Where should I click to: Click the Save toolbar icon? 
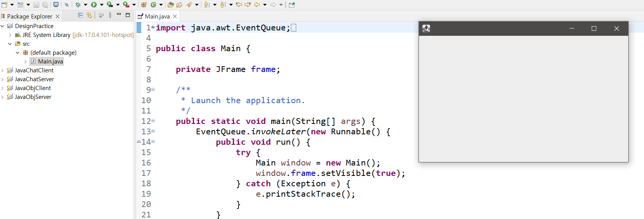pos(36,5)
